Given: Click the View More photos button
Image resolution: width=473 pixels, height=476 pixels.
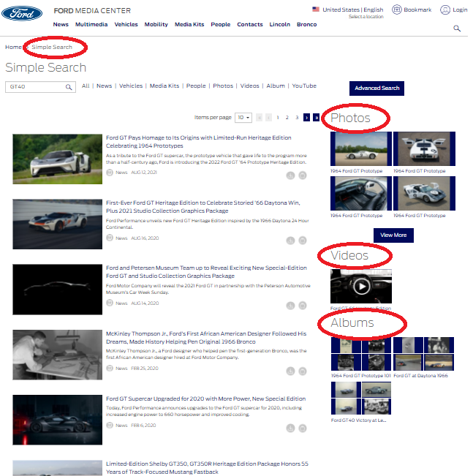Looking at the screenshot, I should tap(393, 235).
